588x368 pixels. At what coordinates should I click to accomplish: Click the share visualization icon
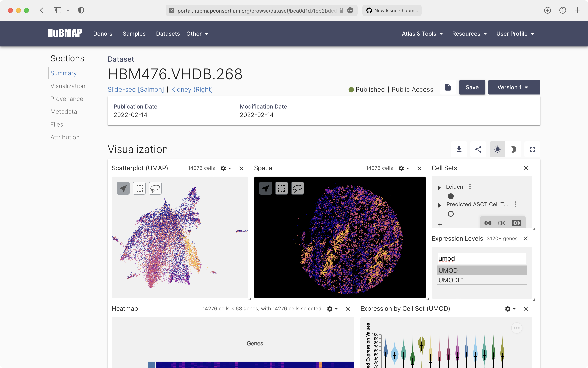pyautogui.click(x=478, y=149)
